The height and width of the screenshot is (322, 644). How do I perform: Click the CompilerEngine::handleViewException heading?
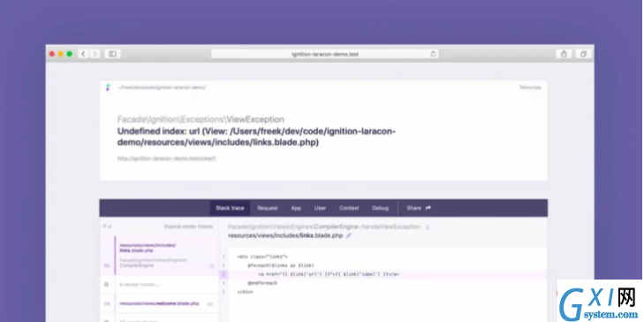[324, 226]
